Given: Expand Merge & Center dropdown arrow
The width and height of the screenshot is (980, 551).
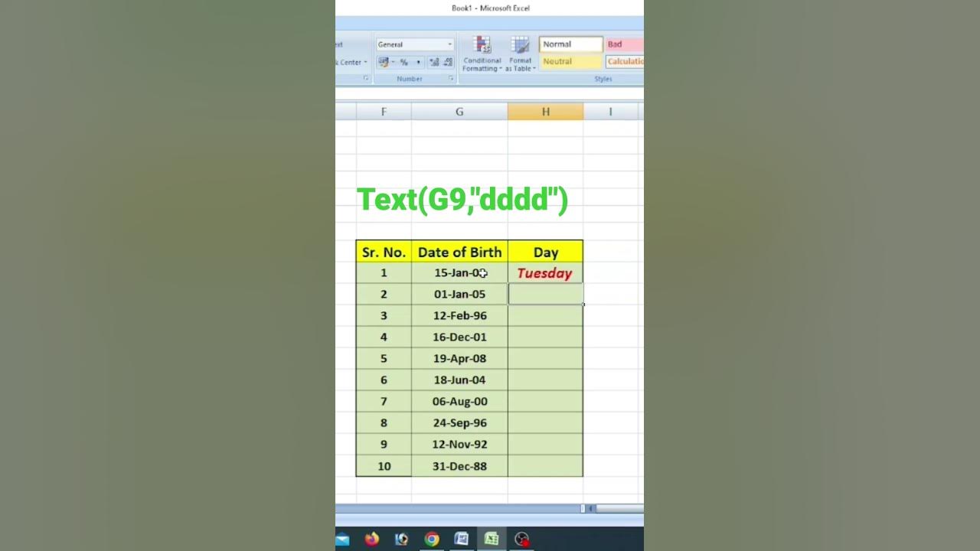Looking at the screenshot, I should click(x=365, y=62).
